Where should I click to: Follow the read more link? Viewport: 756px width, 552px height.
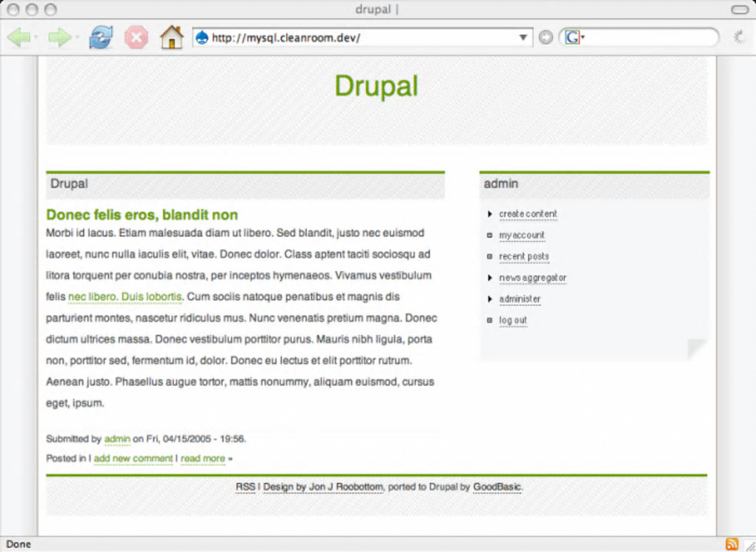pos(202,458)
